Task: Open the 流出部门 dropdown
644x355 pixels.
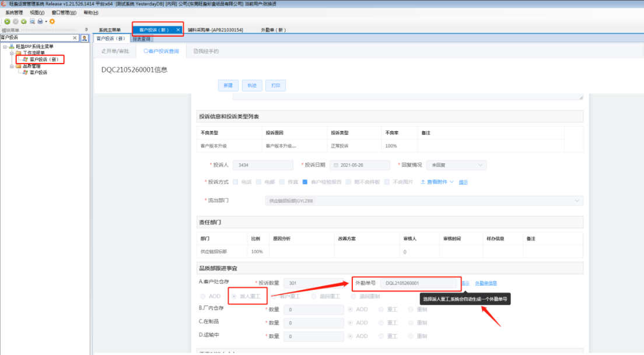Action: [424, 201]
